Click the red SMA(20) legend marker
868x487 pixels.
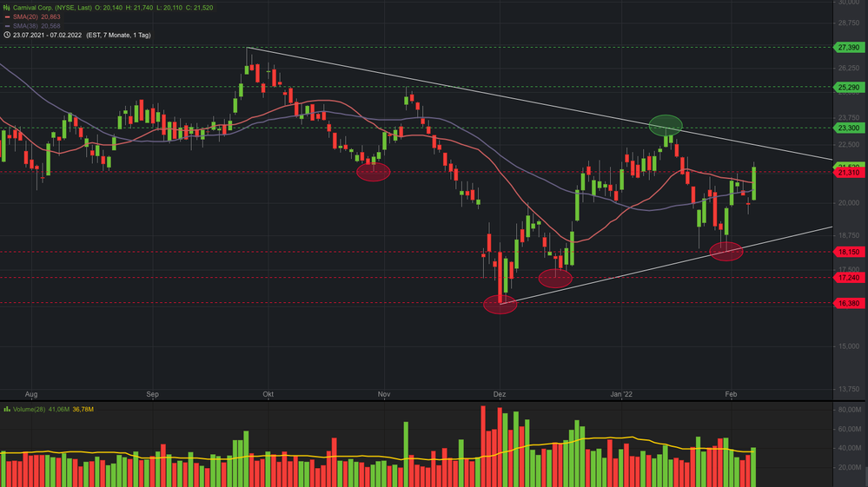tap(7, 16)
